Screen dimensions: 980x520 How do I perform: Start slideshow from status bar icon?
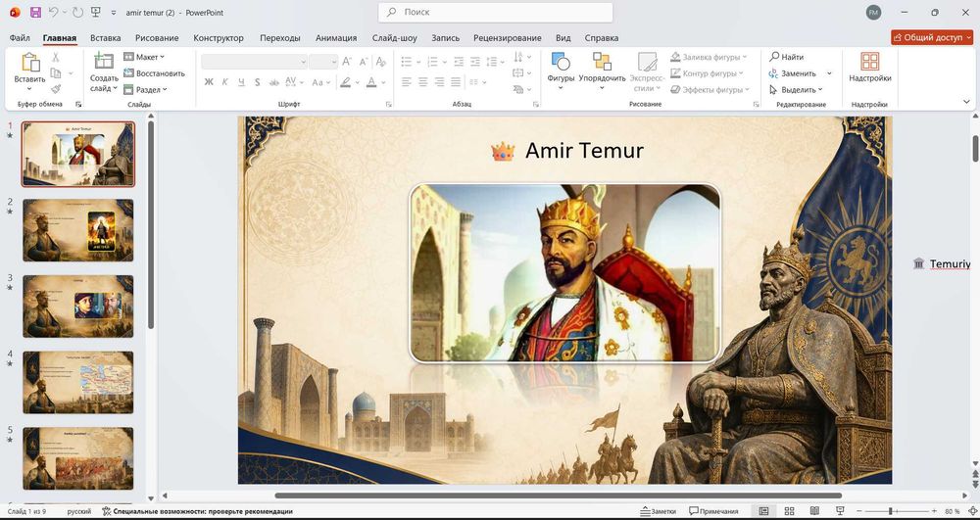(x=840, y=511)
